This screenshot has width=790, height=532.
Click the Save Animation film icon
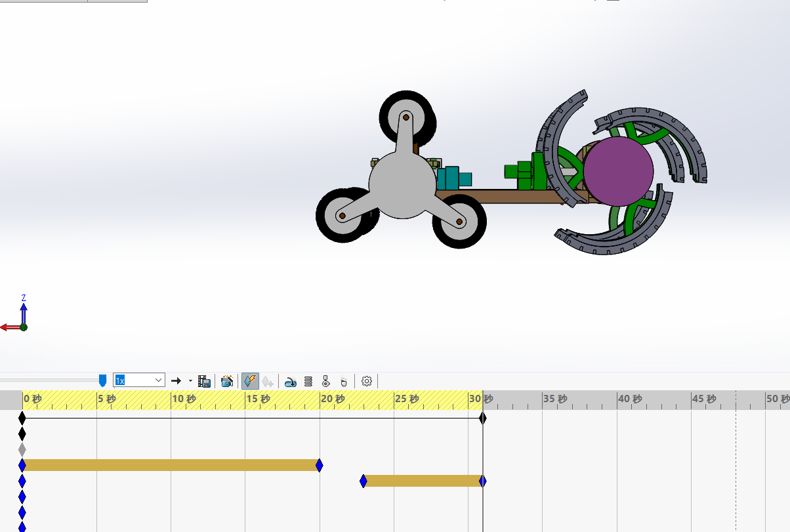click(204, 380)
